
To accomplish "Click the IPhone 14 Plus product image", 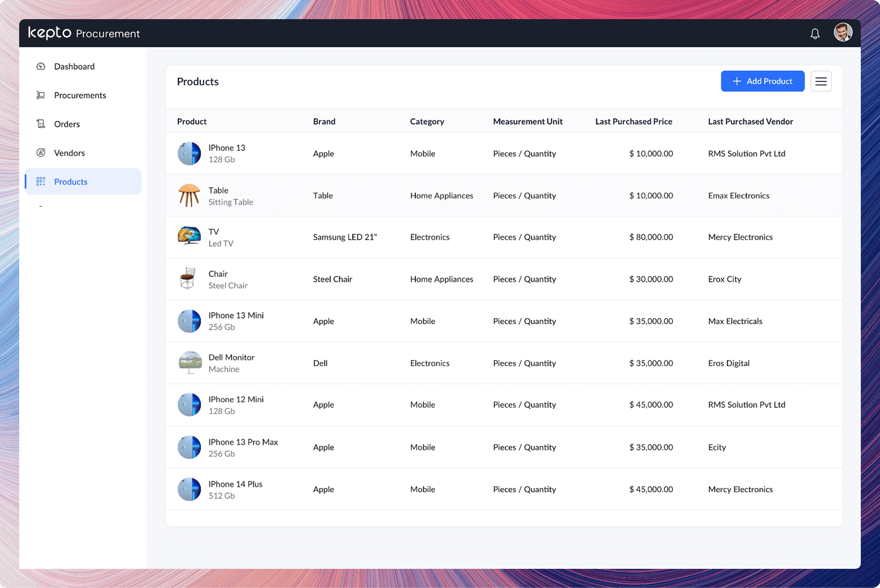I will coord(189,489).
